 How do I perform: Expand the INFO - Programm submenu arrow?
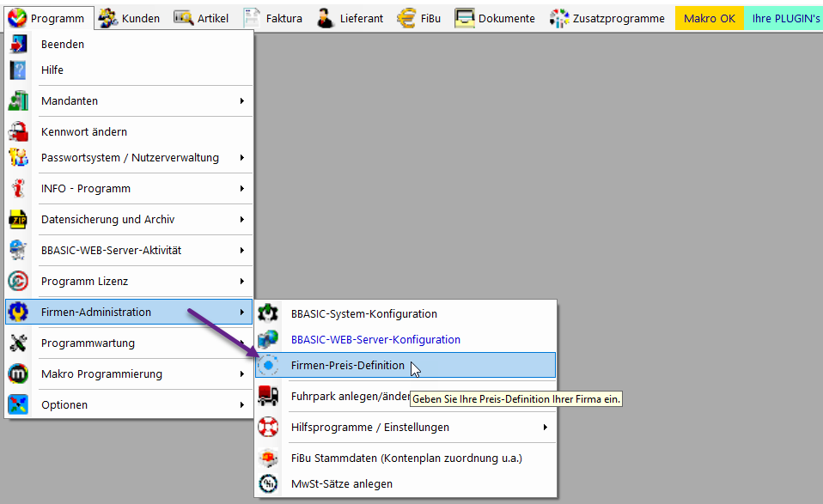[x=242, y=188]
